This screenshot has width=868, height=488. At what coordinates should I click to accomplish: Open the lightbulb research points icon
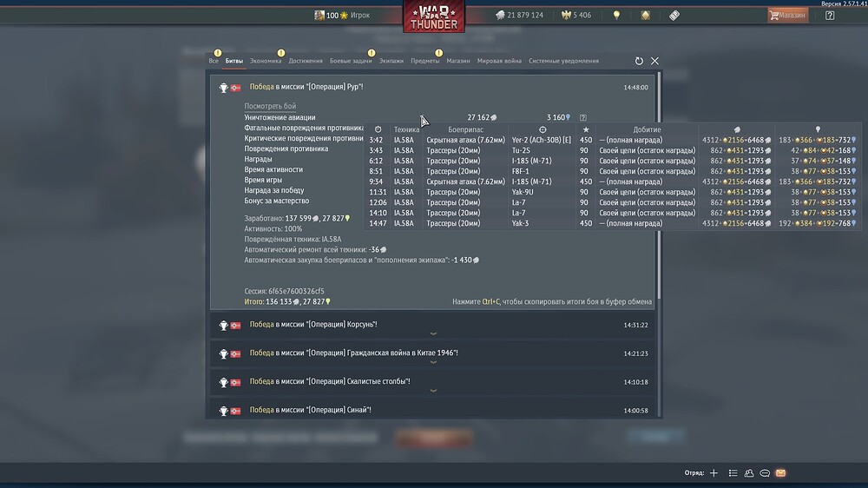pyautogui.click(x=616, y=16)
